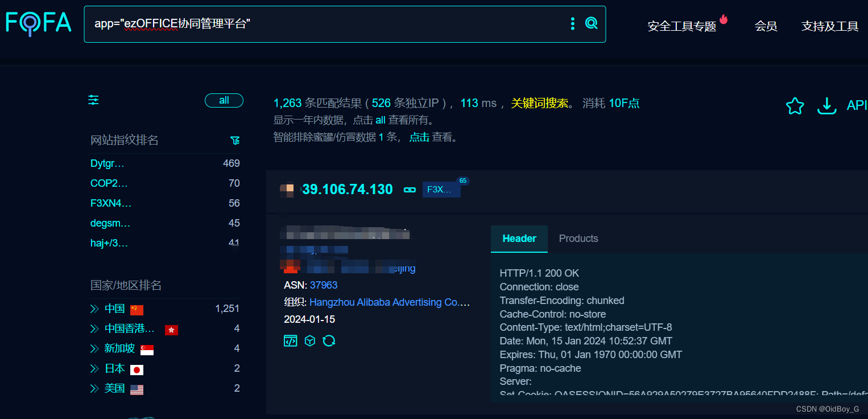Click the Content-Type header line
Viewport: 868px width, 419px height.
point(586,327)
